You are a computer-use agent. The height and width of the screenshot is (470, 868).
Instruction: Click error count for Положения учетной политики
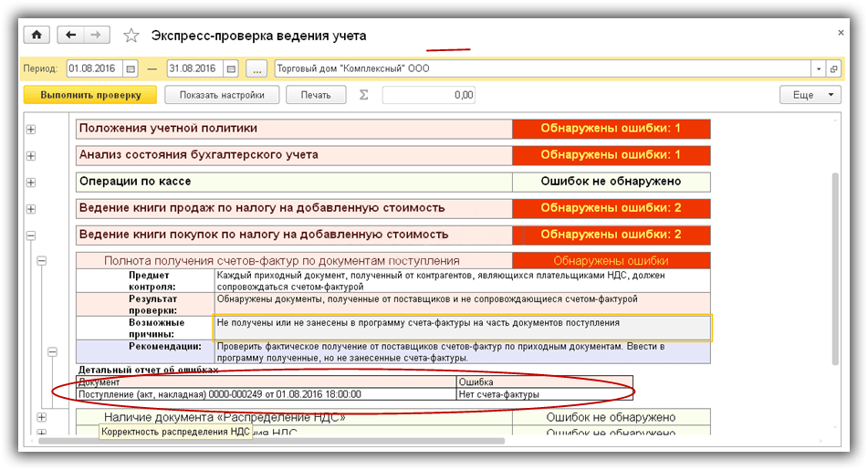tap(612, 129)
